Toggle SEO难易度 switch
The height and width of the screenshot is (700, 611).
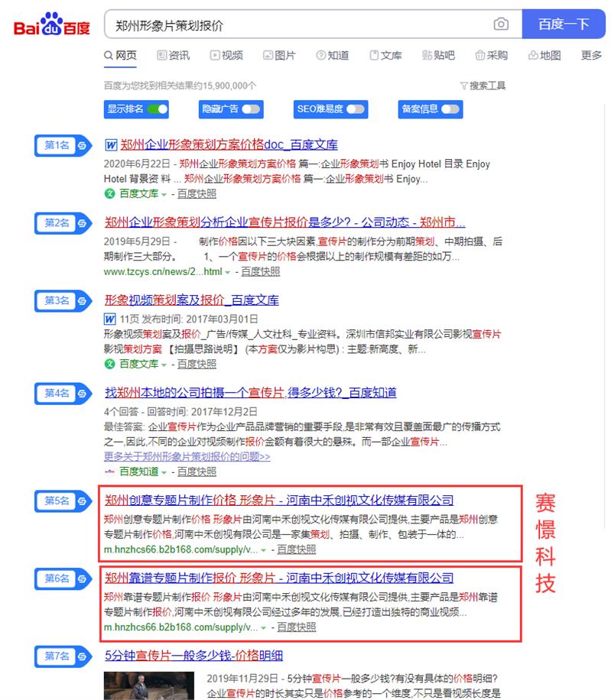coord(355,109)
